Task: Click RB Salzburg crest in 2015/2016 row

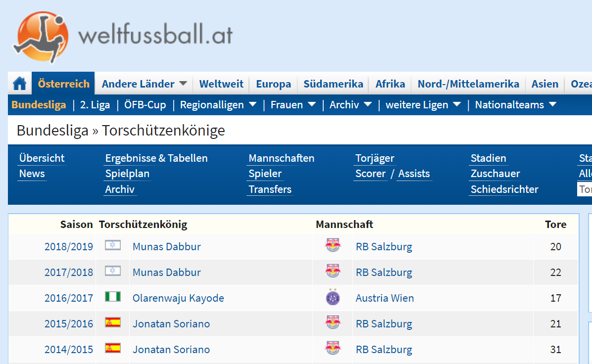Action: coord(333,322)
